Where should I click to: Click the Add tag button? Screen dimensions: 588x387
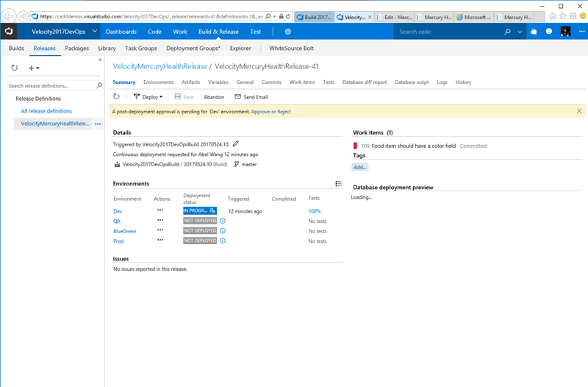point(360,168)
